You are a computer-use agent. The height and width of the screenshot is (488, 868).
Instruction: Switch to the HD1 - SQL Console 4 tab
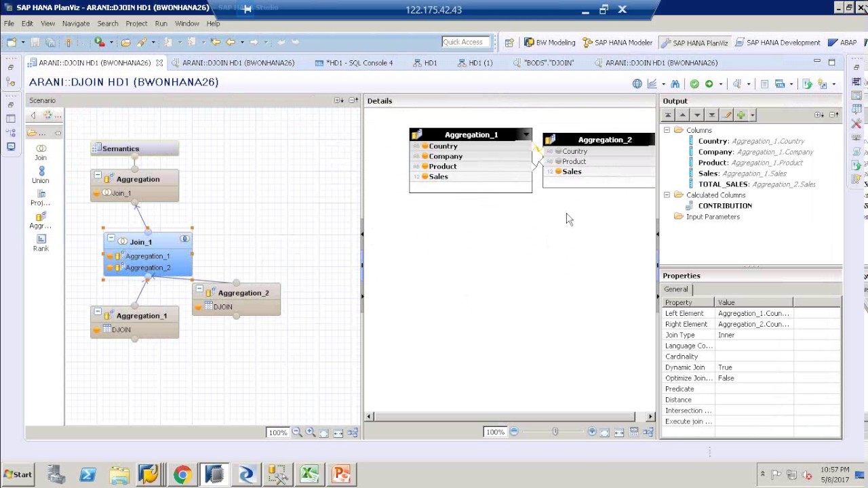point(354,63)
